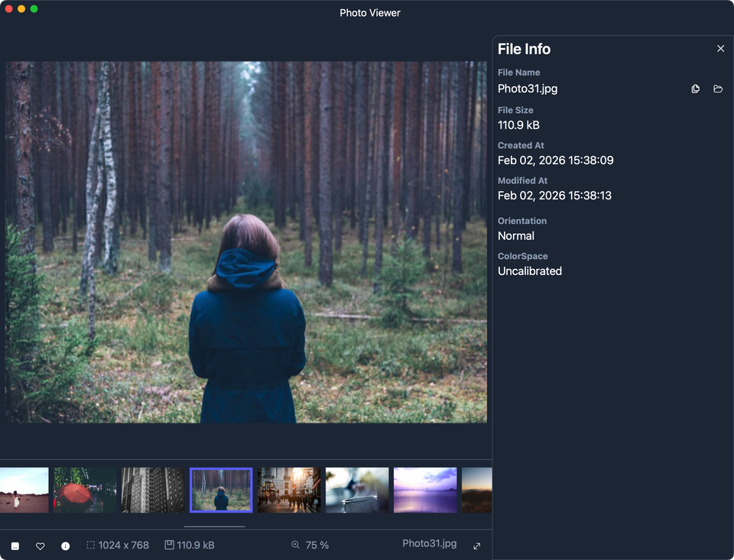Click the Photo Viewer title bar text
This screenshot has height=560, width=734.
click(370, 12)
